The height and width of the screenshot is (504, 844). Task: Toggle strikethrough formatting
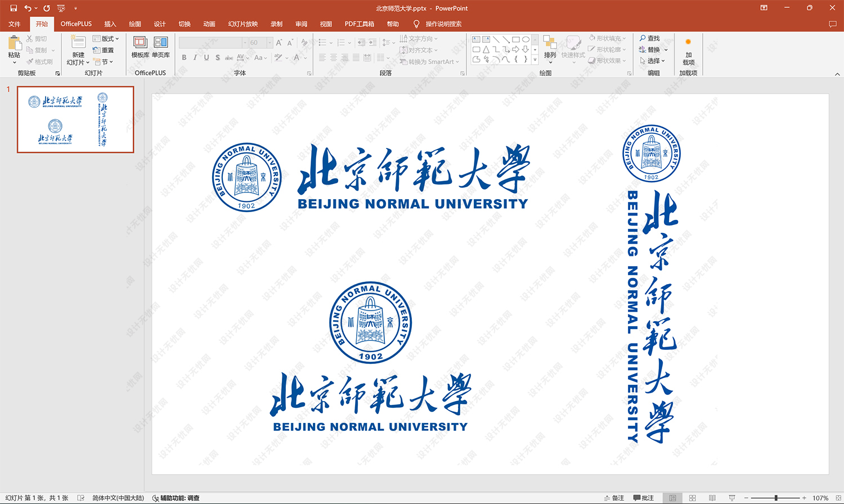click(229, 57)
